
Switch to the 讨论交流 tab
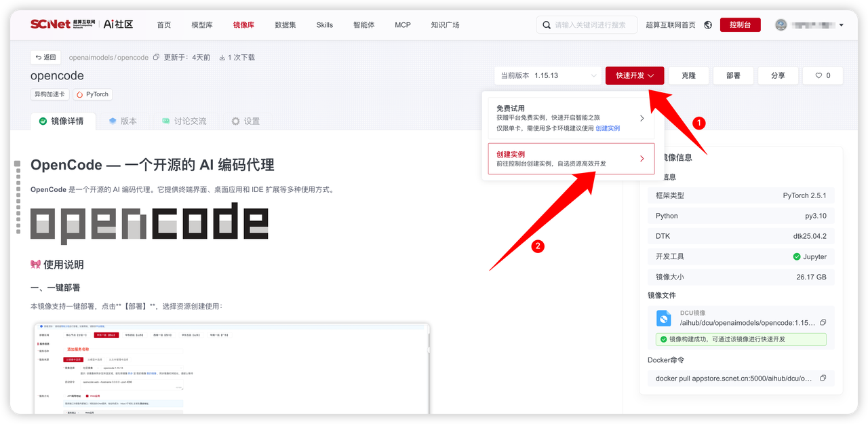click(184, 121)
